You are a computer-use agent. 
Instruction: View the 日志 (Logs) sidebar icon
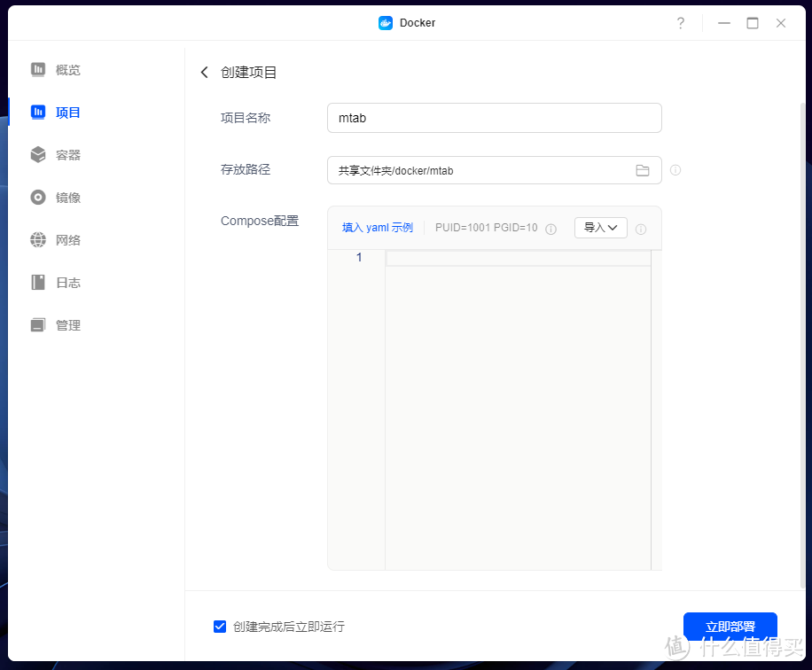pyautogui.click(x=37, y=282)
